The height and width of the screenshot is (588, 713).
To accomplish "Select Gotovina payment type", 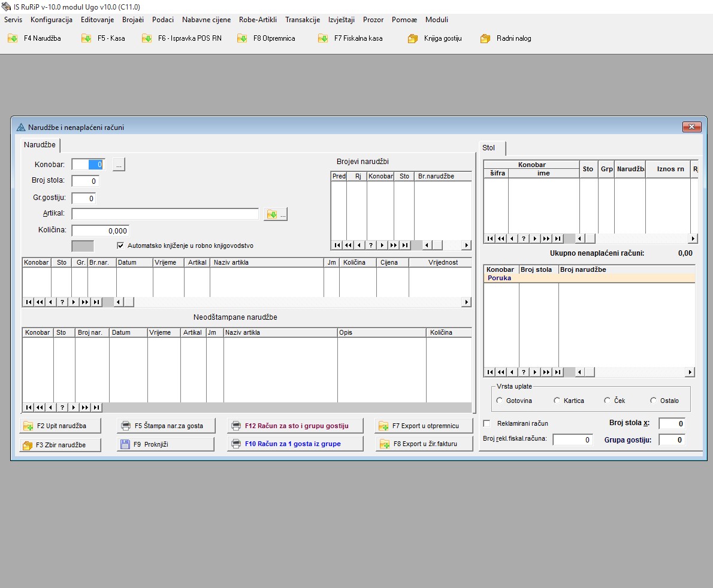I will [x=500, y=401].
